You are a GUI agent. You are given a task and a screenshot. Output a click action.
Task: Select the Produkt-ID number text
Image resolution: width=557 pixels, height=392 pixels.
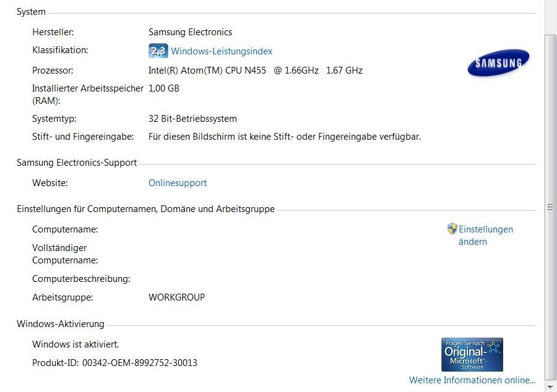click(140, 362)
